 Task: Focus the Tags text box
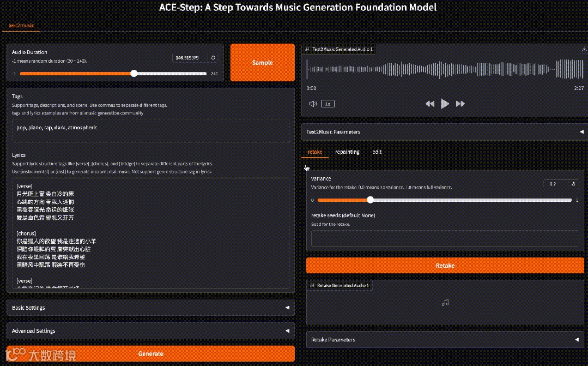tap(150, 131)
